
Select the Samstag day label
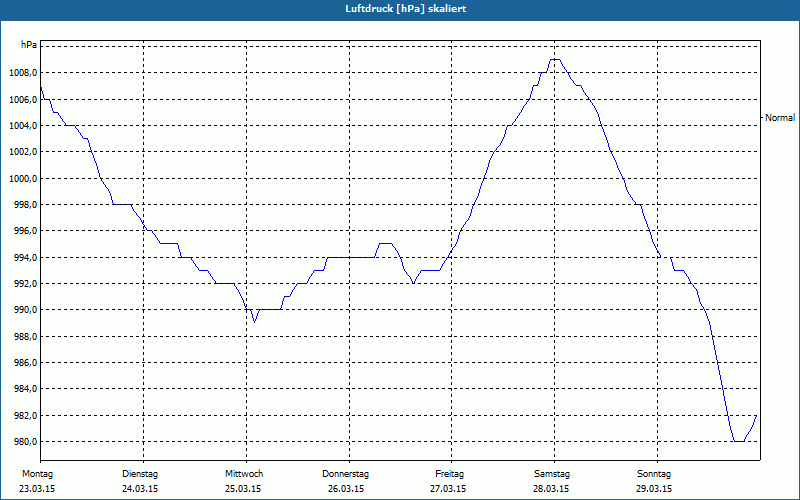tap(552, 474)
